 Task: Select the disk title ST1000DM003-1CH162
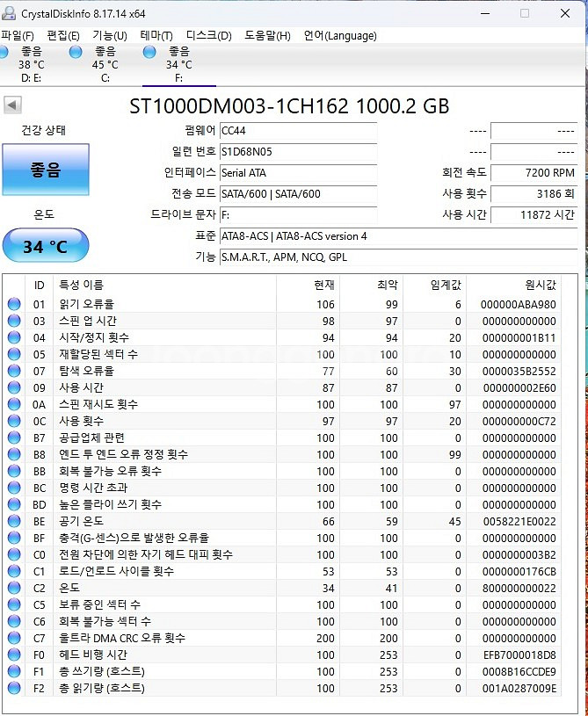coord(238,106)
